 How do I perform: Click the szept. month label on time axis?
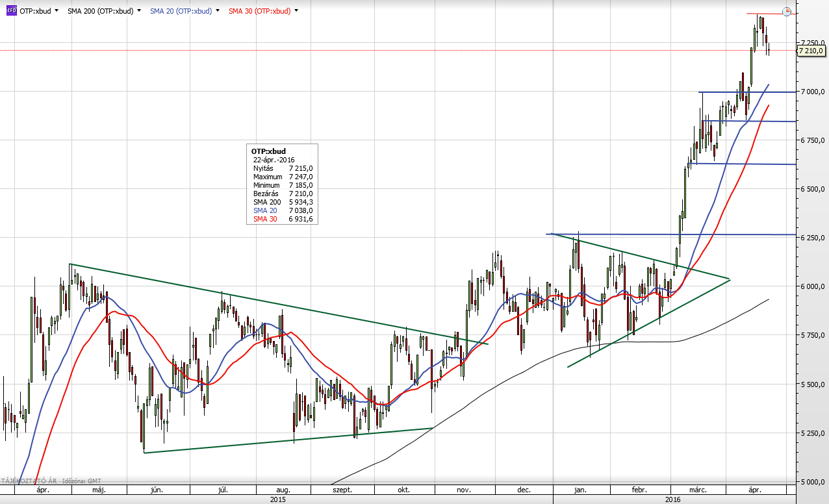pos(342,490)
